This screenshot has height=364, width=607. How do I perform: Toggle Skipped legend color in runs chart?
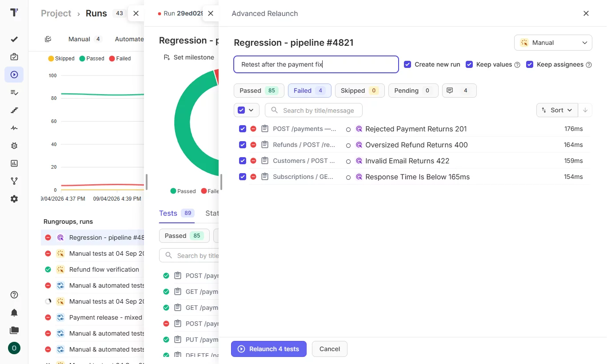51,58
